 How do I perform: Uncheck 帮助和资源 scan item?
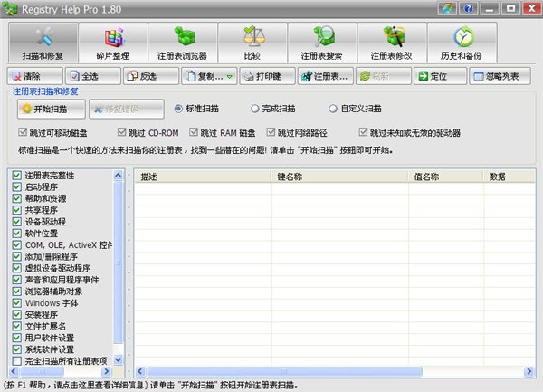[16, 198]
